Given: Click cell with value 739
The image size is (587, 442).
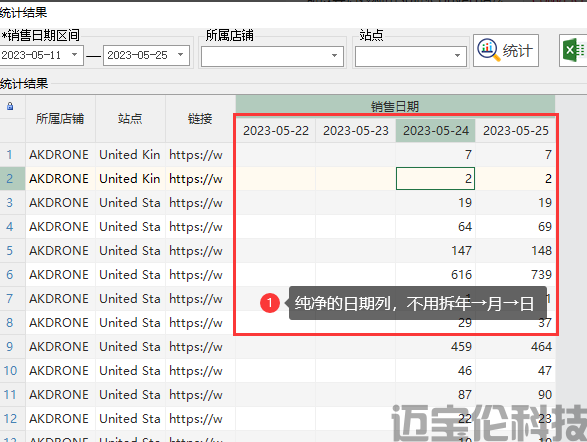Looking at the screenshot, I should (x=515, y=274).
